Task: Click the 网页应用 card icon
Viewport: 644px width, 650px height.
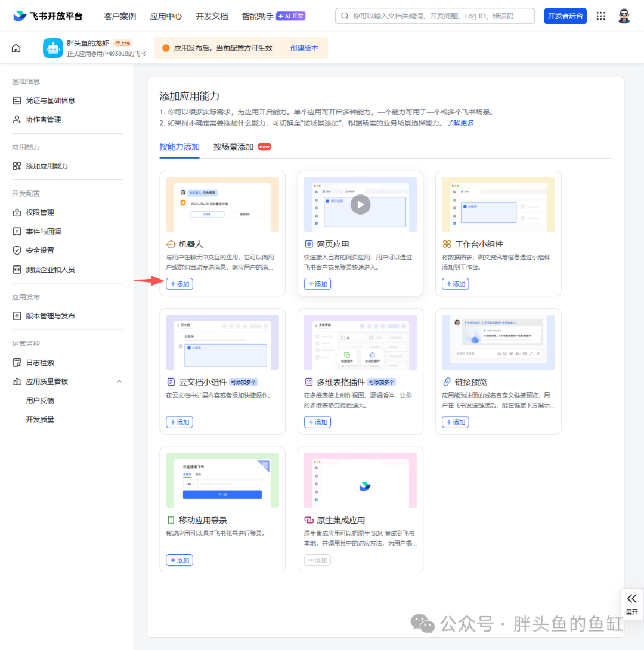Action: tap(309, 244)
